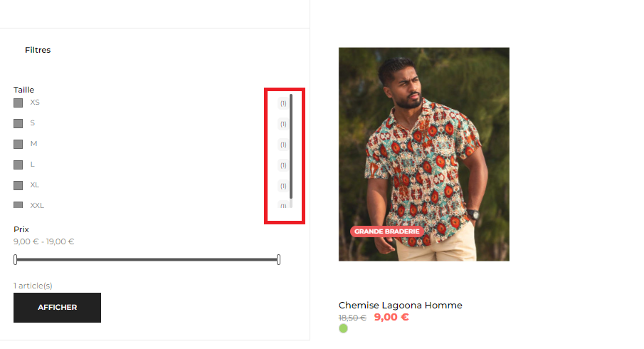644x349 pixels.
Task: Enable the XL size filter
Action: coord(18,185)
